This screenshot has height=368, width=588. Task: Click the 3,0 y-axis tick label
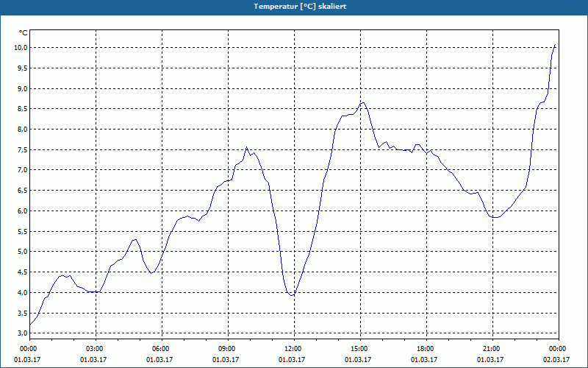point(22,333)
